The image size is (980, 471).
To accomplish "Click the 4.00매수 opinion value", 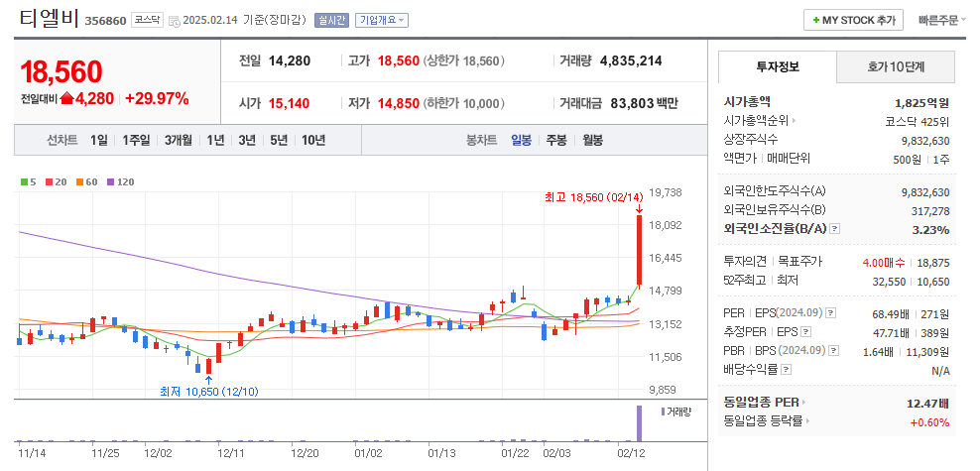I will [x=882, y=263].
